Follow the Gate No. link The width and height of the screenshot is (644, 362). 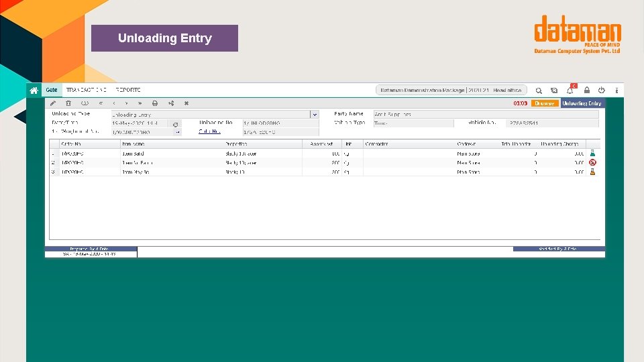209,131
